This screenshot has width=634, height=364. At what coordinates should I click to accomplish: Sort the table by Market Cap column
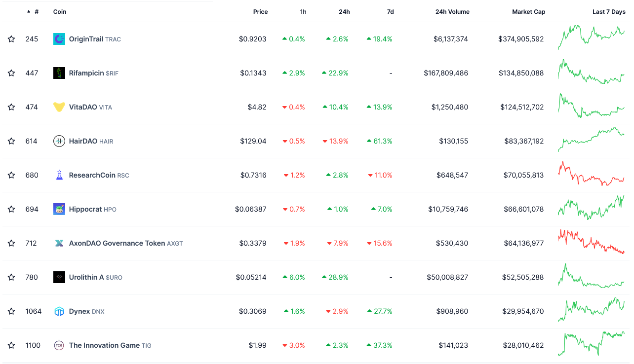click(x=528, y=12)
